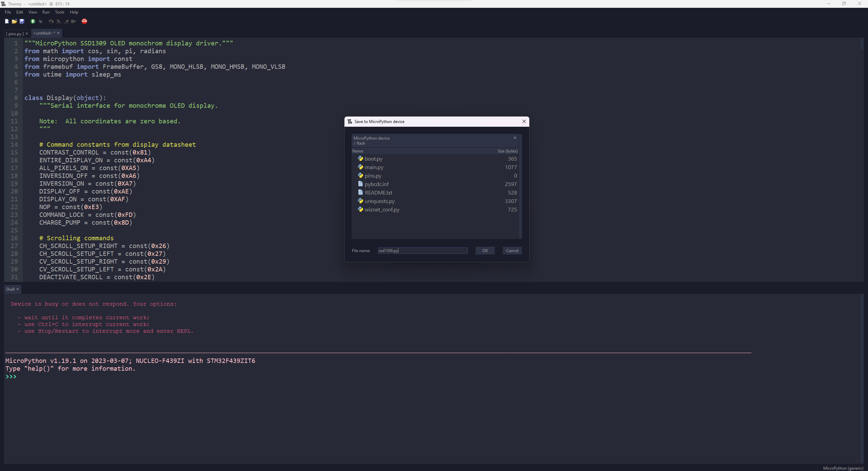Click the Step into toolbar icon

59,21
